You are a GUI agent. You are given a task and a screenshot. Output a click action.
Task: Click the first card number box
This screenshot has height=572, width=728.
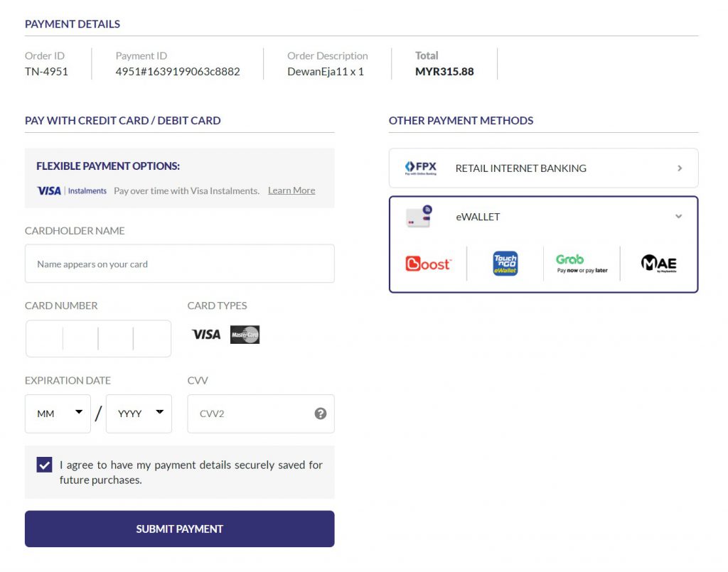tap(45, 339)
